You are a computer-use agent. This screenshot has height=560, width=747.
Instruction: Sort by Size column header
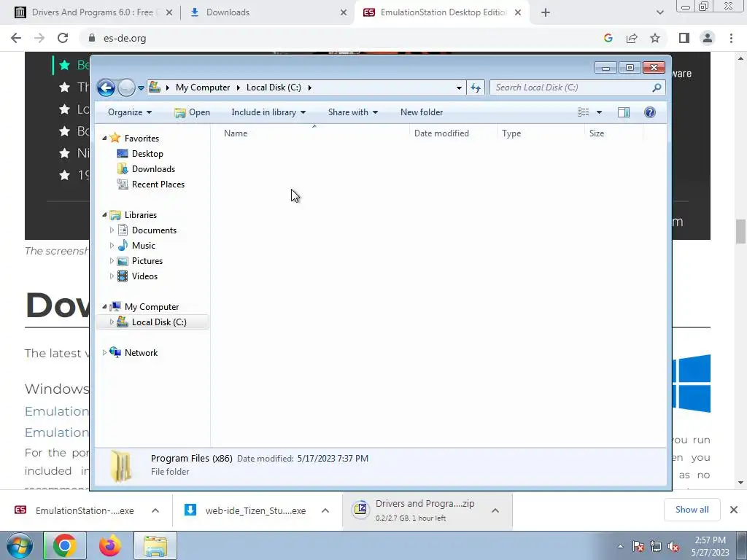[x=614, y=133]
